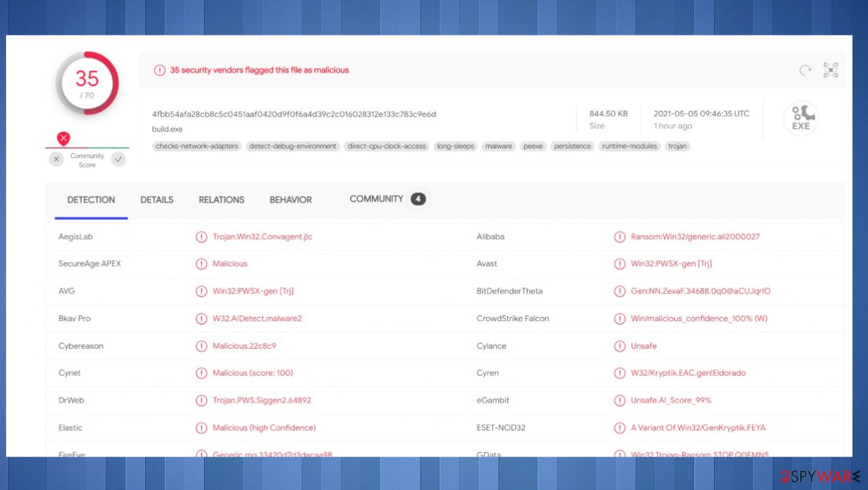Click the Unsafe.AI_Score_99% result
Viewport: 868px width, 490px height.
pyautogui.click(x=671, y=400)
